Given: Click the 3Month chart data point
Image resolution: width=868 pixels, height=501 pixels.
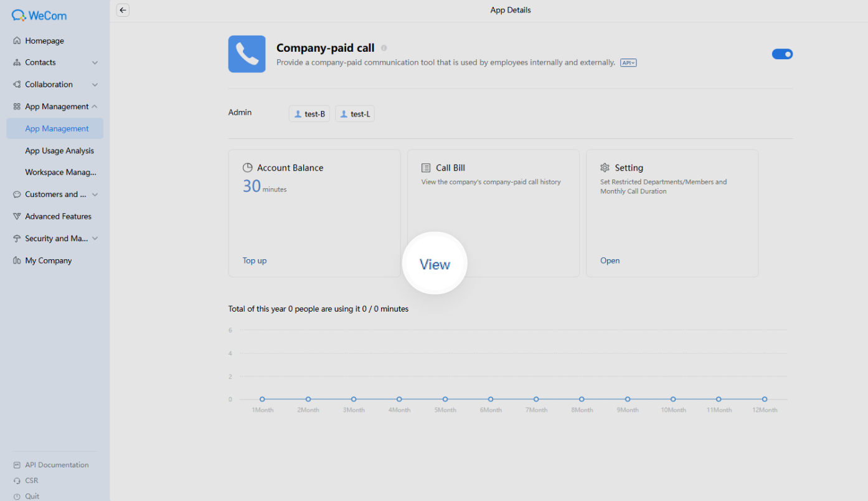Looking at the screenshot, I should [354, 399].
